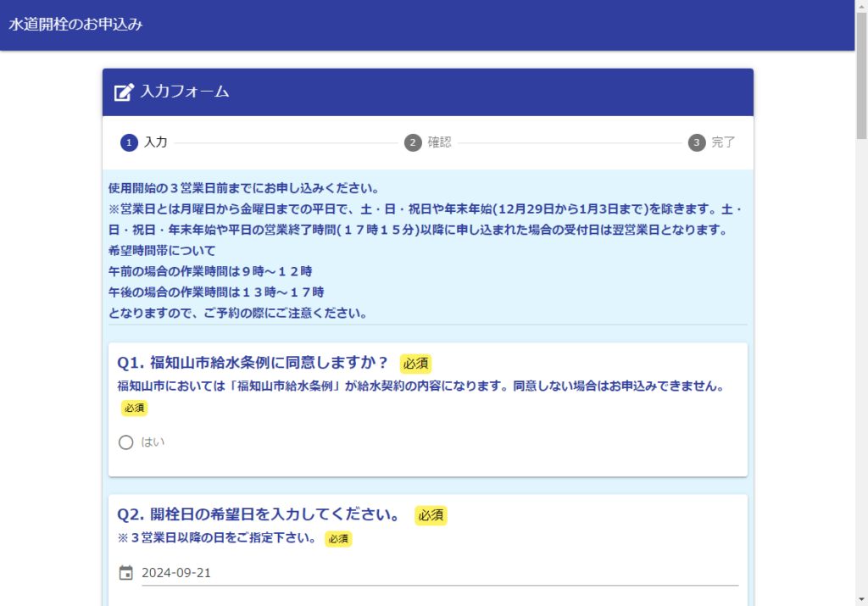
Task: Click the 2024-09-21 date input field
Action: 440,573
